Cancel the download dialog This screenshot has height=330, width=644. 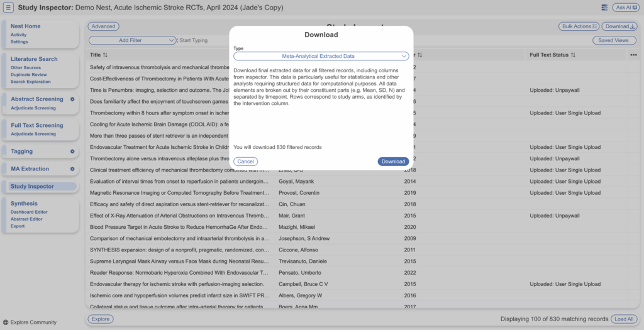point(245,162)
